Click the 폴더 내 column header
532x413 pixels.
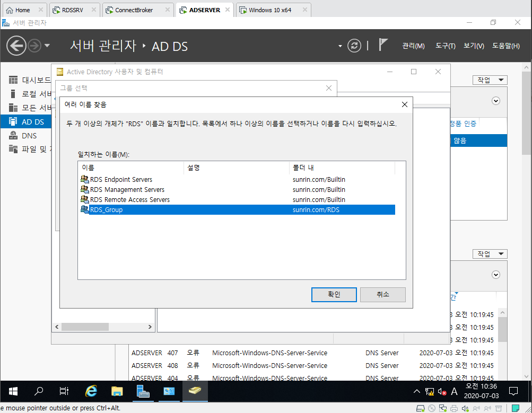tap(342, 168)
